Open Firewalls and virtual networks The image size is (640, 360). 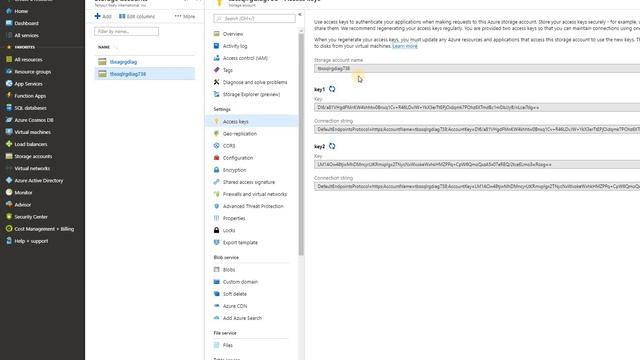coord(255,194)
